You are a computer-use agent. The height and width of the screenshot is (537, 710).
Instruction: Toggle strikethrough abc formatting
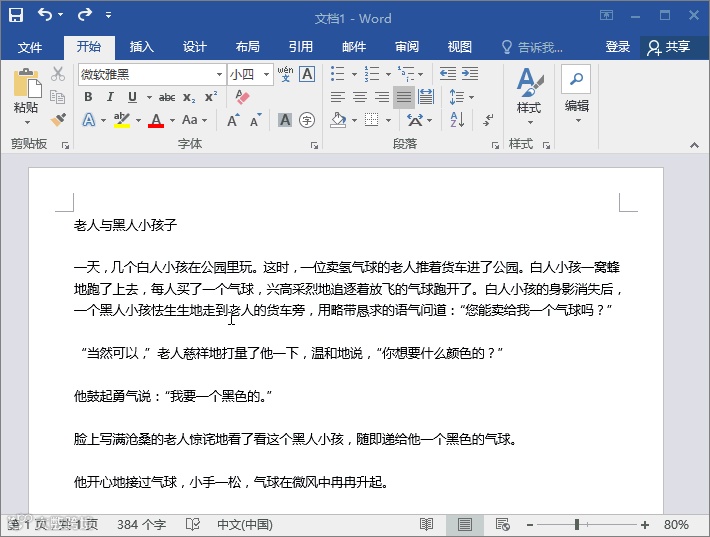click(x=167, y=97)
